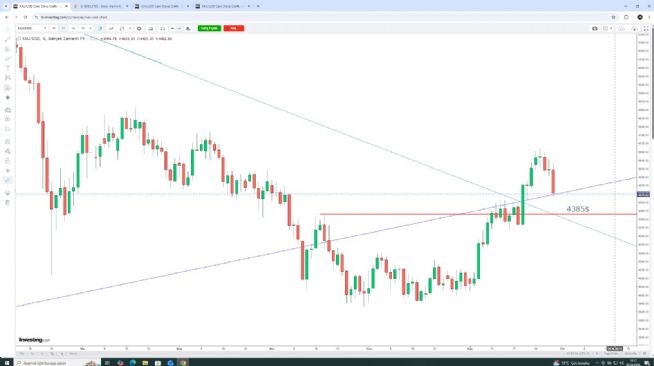This screenshot has width=654, height=366.
Task: Open the chart layout selector icon
Action: 605,28
